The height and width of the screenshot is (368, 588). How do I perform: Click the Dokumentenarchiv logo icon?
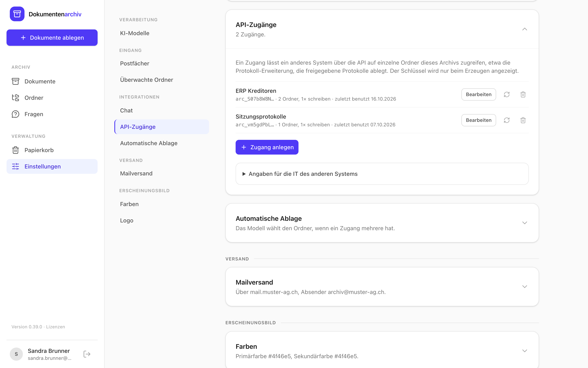[x=17, y=14]
